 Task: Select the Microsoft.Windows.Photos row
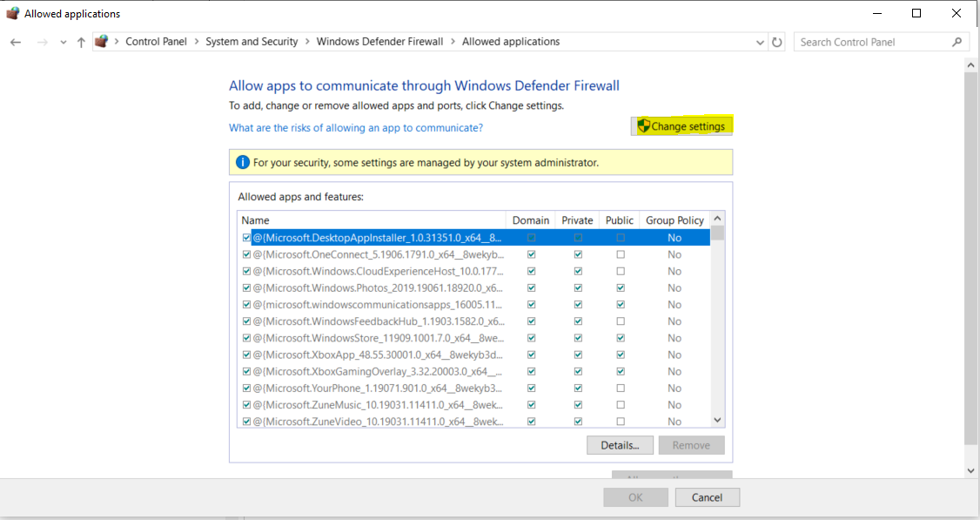pos(475,287)
